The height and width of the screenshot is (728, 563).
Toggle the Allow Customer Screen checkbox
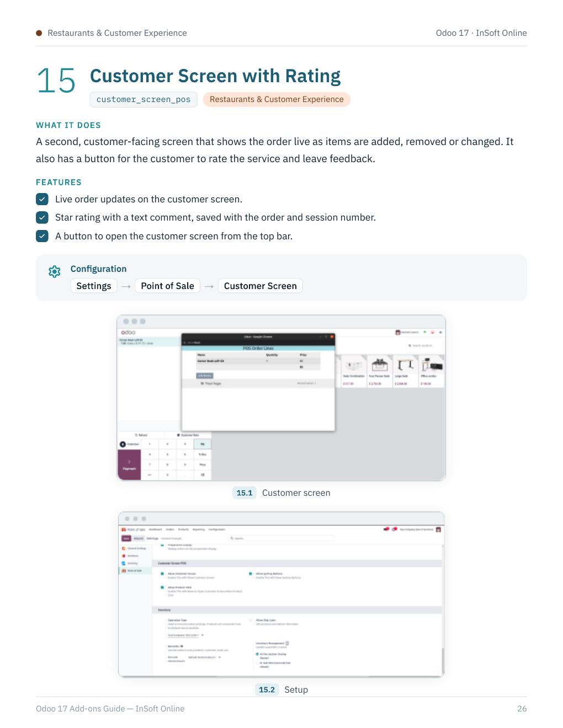(x=162, y=574)
